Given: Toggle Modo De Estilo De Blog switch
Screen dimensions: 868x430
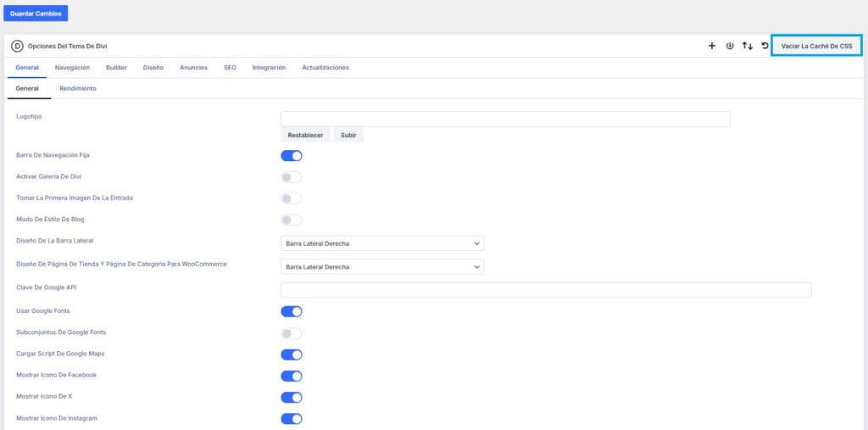Looking at the screenshot, I should [292, 220].
